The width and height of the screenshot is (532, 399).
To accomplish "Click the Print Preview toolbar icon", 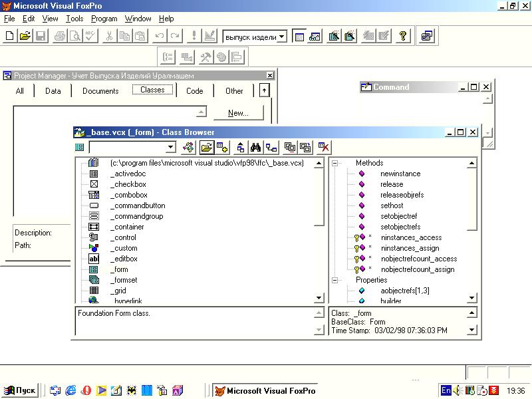I will (x=75, y=36).
